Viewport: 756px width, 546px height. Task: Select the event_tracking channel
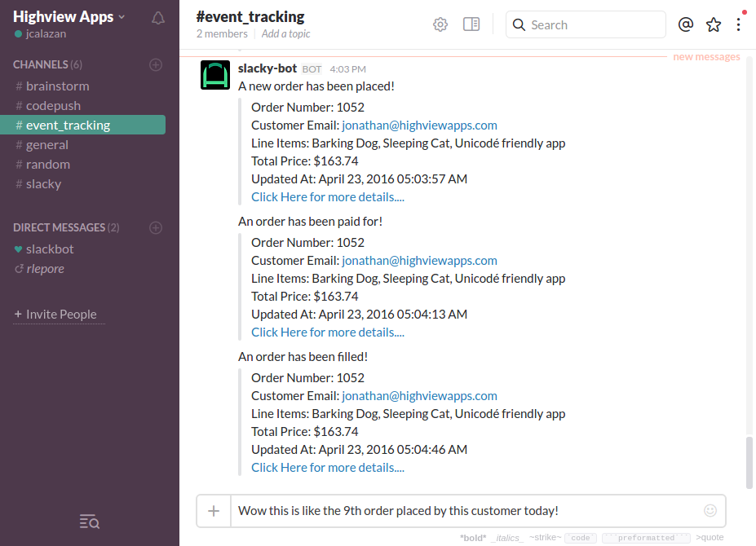point(83,125)
